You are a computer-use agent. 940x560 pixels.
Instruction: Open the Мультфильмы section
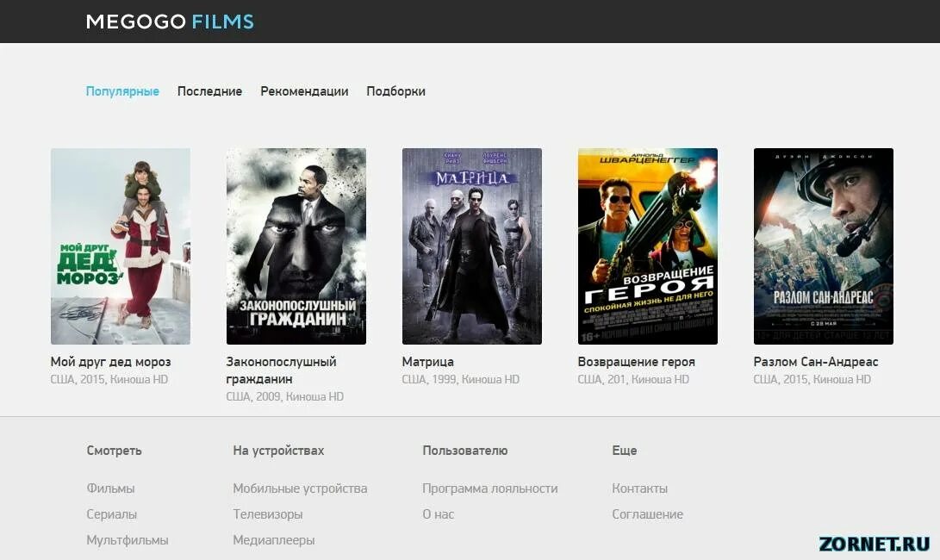tap(127, 539)
